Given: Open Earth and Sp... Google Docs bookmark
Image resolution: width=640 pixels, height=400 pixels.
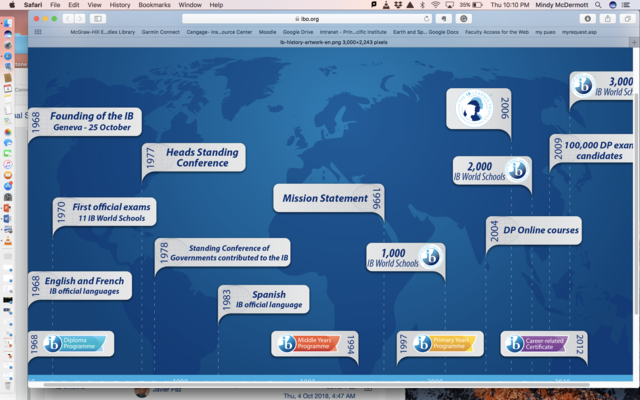Looking at the screenshot, I should coord(426,32).
